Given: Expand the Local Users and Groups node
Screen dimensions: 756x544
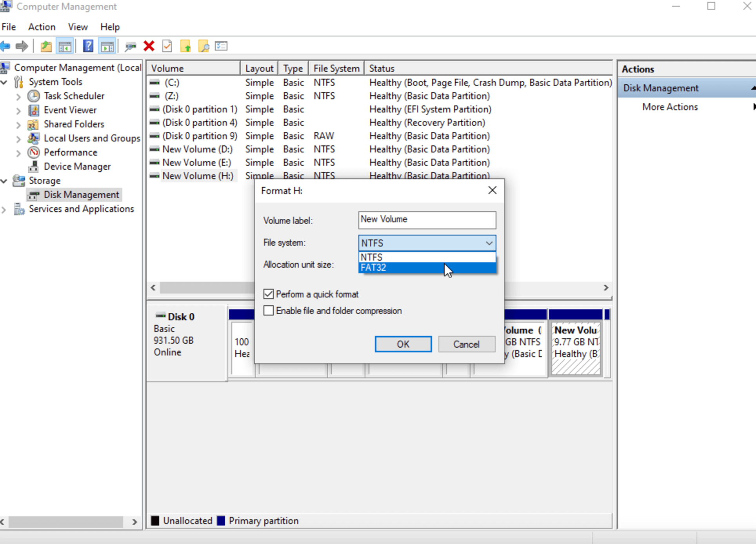Looking at the screenshot, I should click(x=18, y=138).
